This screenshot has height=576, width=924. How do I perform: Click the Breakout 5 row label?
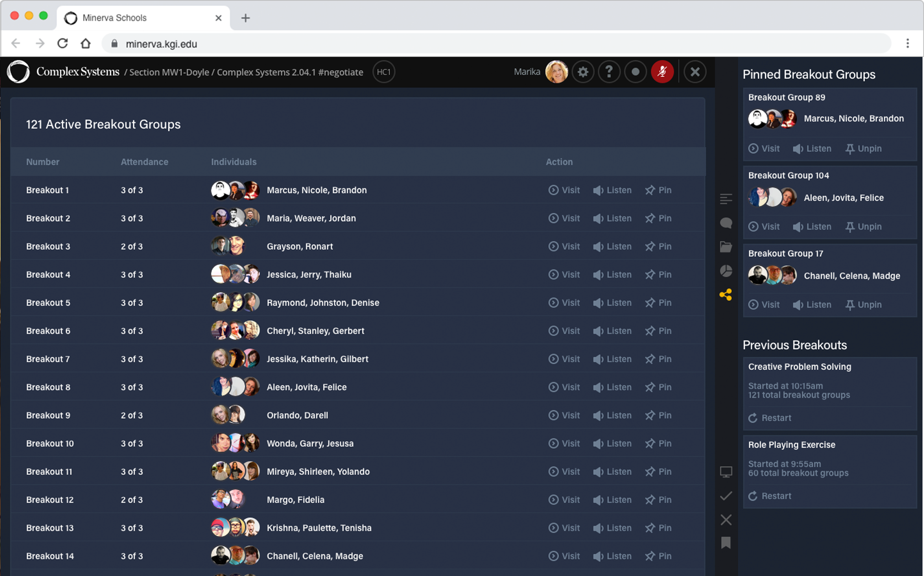click(48, 303)
